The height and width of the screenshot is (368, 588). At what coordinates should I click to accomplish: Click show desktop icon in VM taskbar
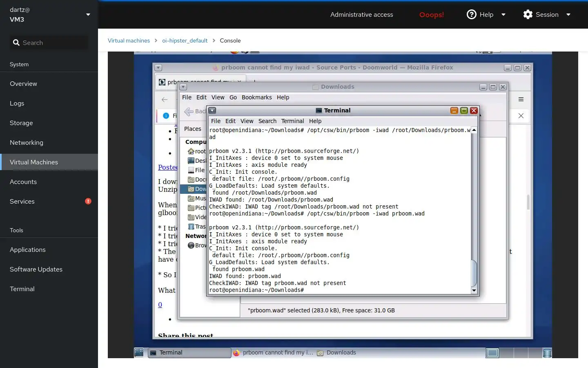[139, 352]
